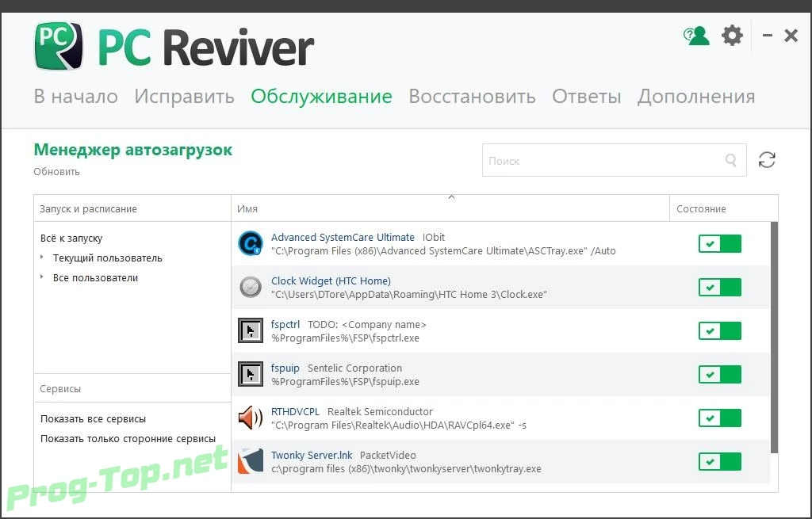812x519 pixels.
Task: Minimize the PC Reviver window
Action: pos(768,35)
